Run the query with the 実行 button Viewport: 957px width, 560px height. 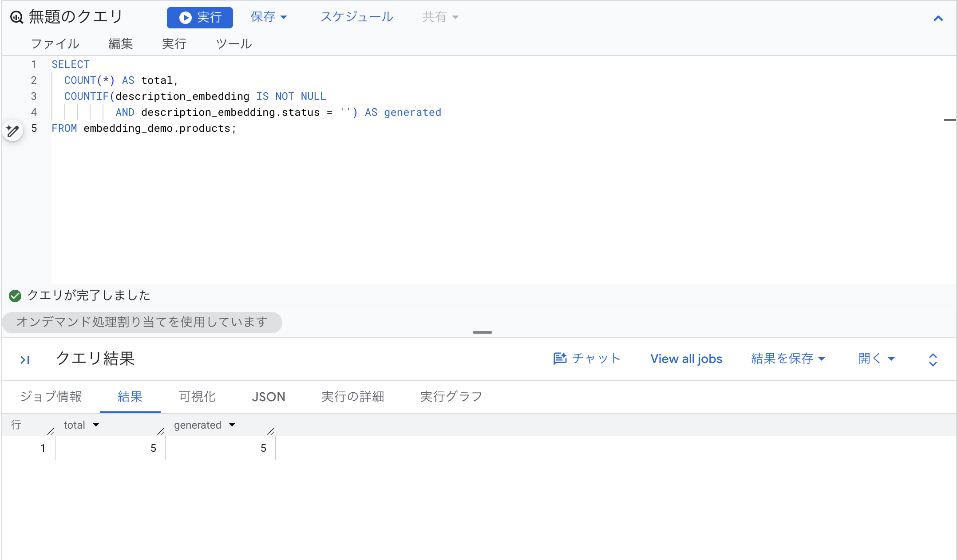point(200,17)
